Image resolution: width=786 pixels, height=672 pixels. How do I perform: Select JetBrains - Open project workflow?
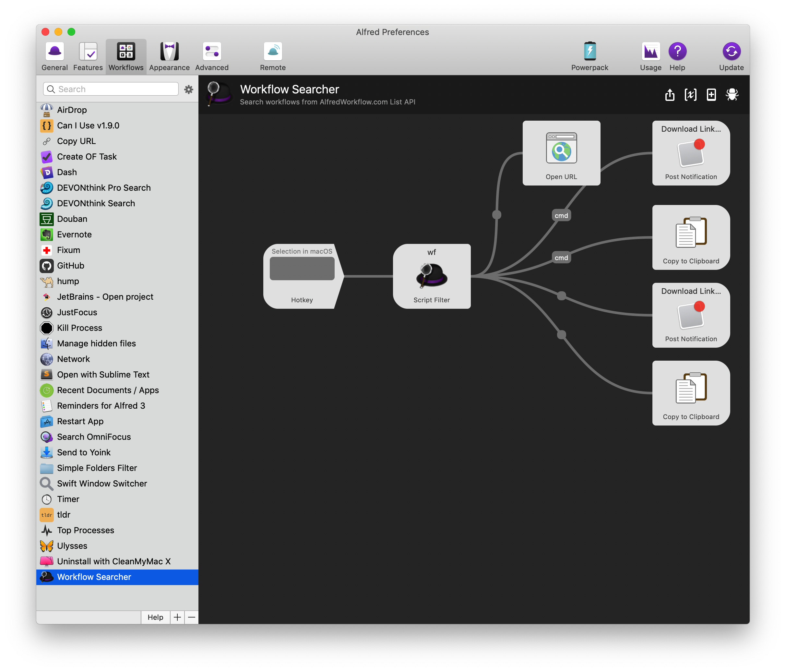(117, 296)
